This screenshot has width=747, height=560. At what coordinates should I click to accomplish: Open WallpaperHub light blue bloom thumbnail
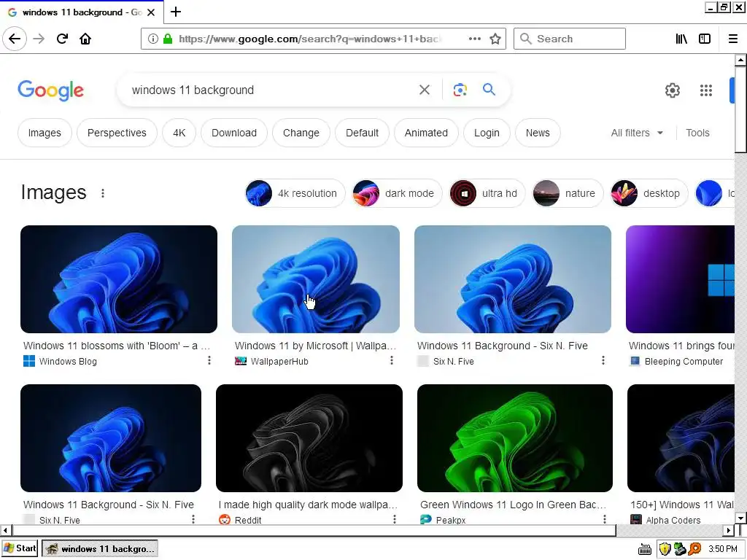(315, 279)
